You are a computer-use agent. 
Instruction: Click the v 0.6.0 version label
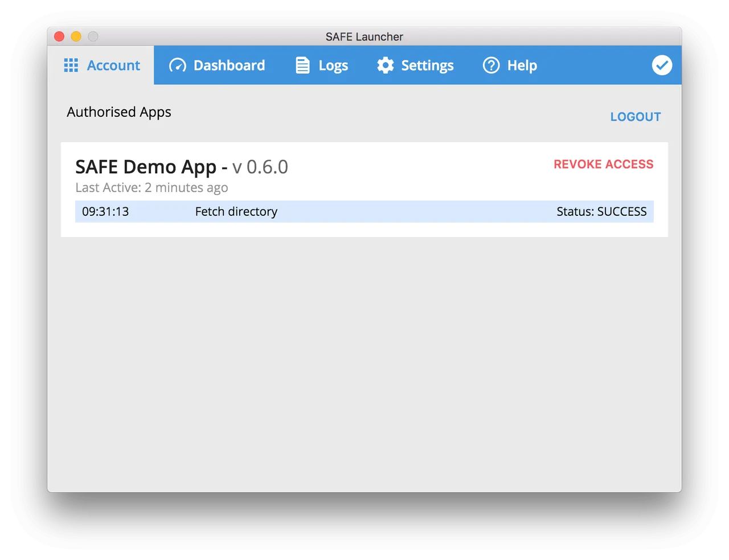point(260,167)
